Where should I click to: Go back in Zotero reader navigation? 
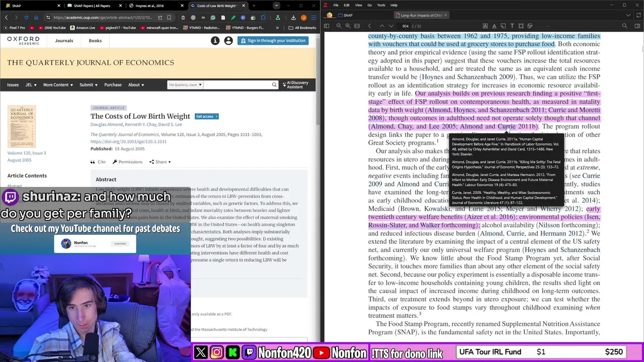[369, 26]
